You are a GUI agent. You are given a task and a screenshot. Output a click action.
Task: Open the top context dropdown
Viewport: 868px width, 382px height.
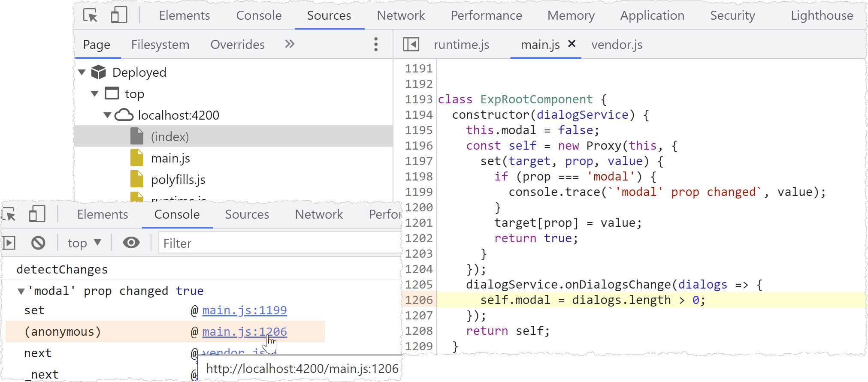point(84,243)
